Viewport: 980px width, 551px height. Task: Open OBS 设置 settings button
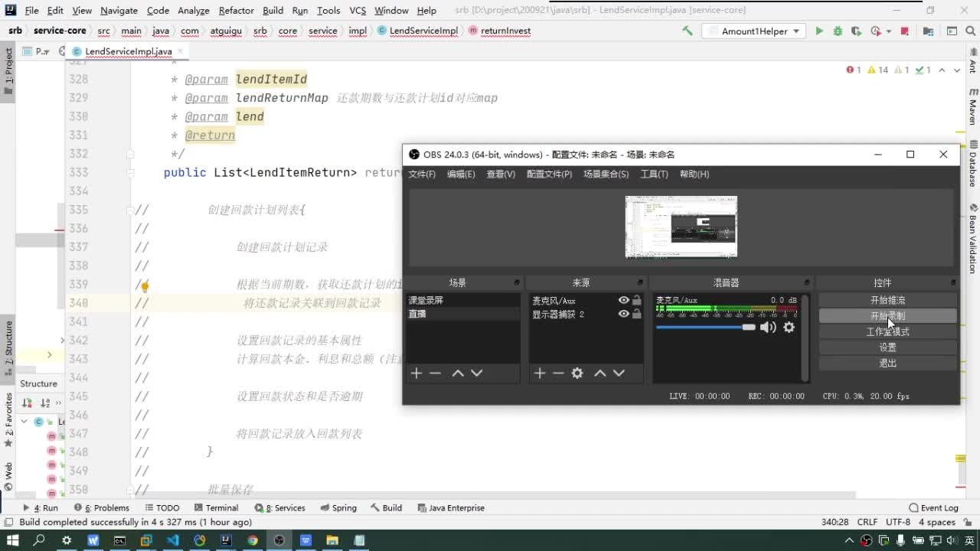[887, 347]
